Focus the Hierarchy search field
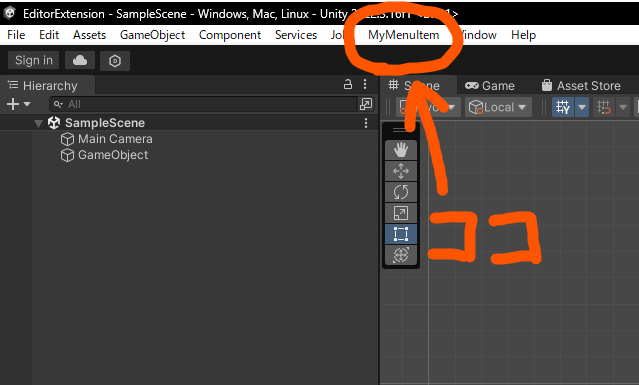Viewport: 639px width, 385px height. [x=203, y=104]
